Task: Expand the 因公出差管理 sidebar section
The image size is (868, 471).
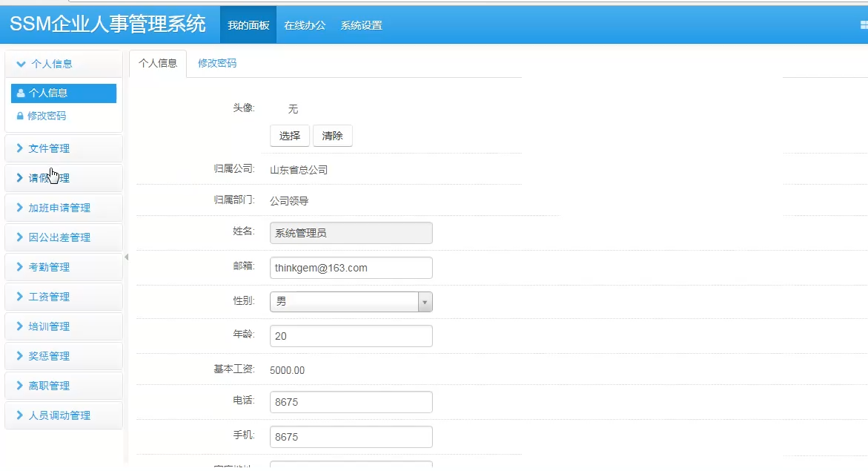Action: 64,237
